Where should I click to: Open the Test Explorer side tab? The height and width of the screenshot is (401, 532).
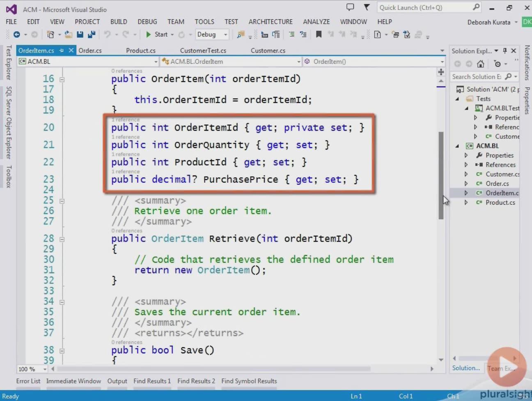[x=9, y=62]
